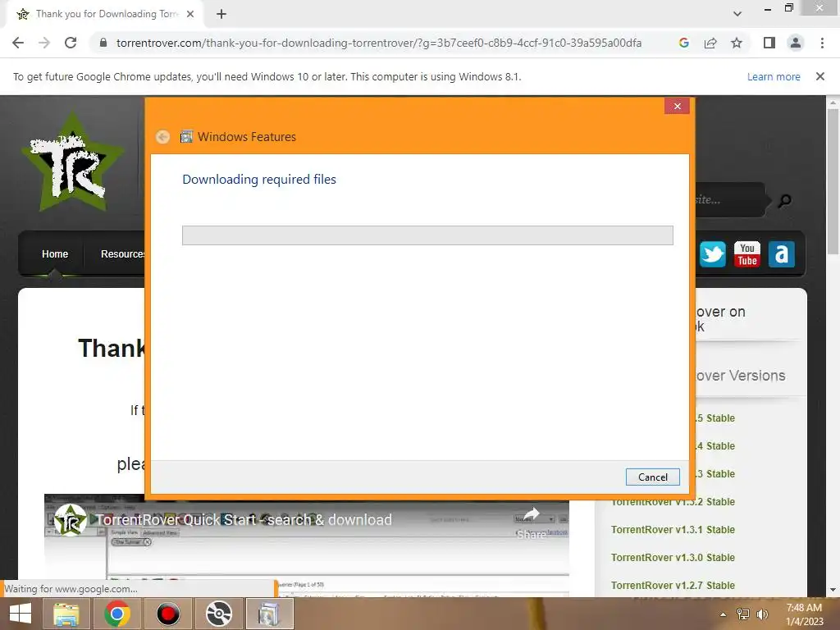Go back in Chrome browser

pyautogui.click(x=18, y=43)
